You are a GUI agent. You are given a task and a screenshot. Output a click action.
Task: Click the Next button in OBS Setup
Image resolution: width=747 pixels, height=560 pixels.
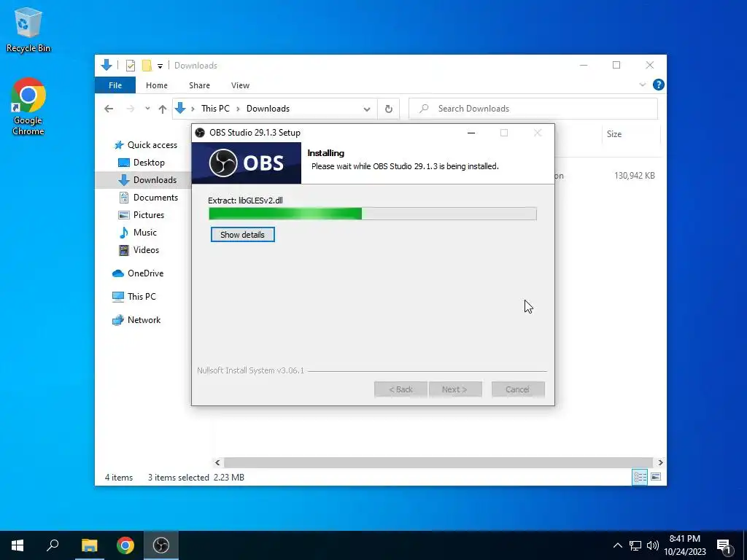click(455, 389)
